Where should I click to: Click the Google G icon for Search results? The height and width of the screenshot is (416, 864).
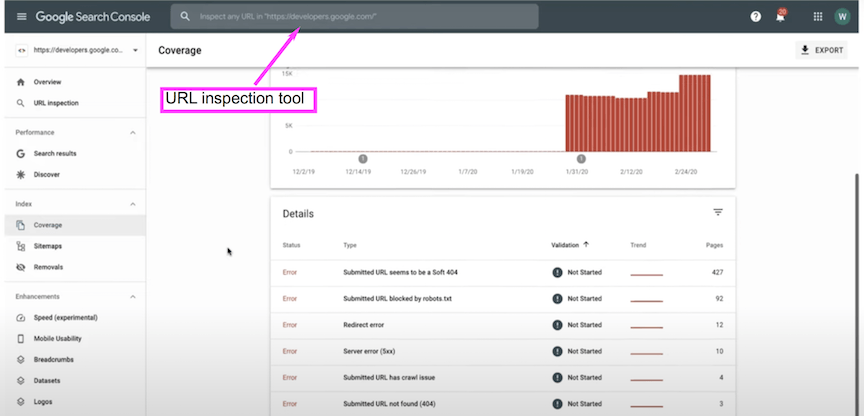(21, 154)
